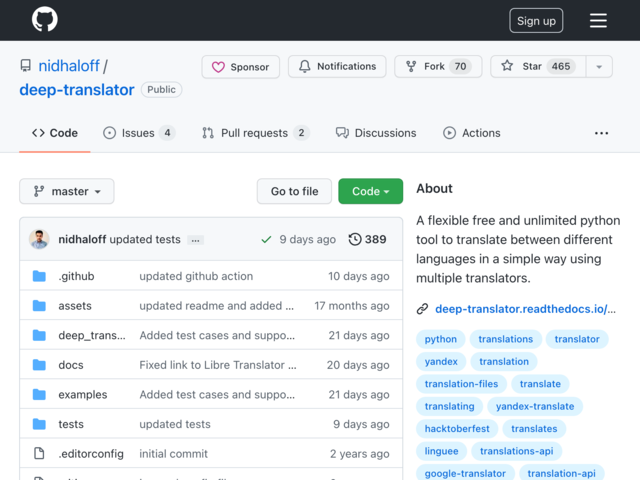Select the translating topic tag
Screen dimensions: 640x480
point(449,407)
